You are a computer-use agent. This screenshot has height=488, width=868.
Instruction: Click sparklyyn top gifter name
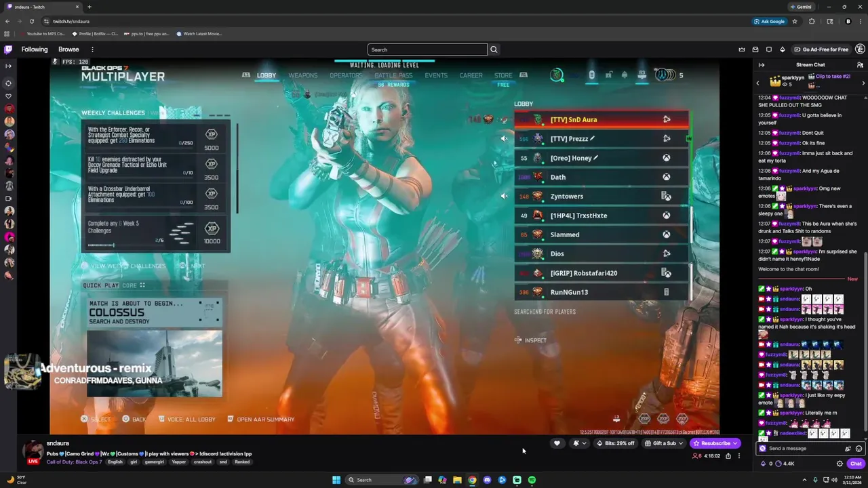pyautogui.click(x=793, y=77)
